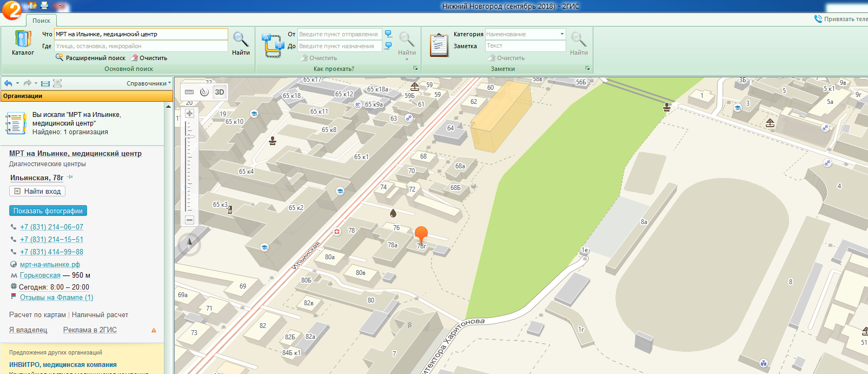
Task: Click the Я владелец link
Action: pos(28,330)
